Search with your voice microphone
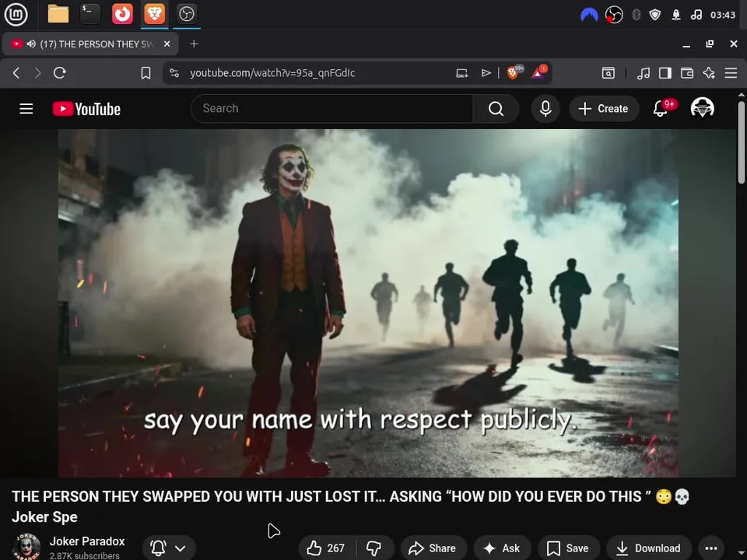Image resolution: width=747 pixels, height=560 pixels. (x=545, y=109)
